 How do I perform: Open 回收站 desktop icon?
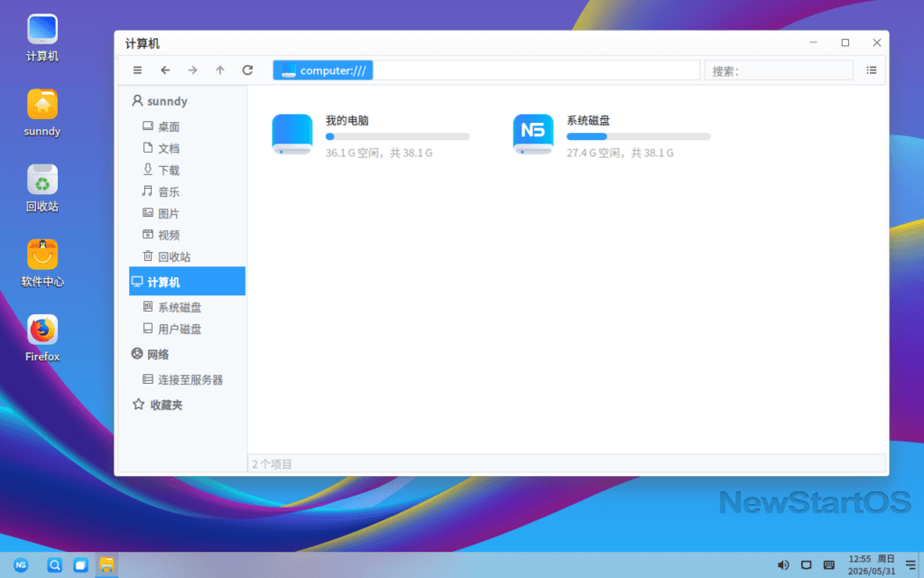coord(42,188)
